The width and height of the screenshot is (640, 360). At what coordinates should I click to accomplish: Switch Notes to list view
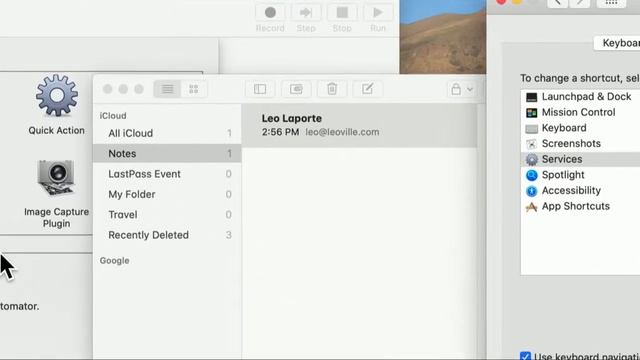click(x=167, y=89)
